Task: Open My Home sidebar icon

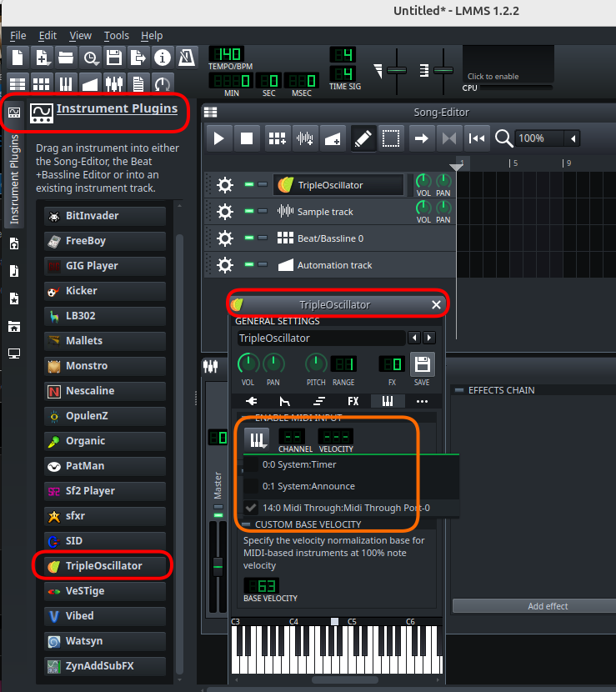Action: point(14,327)
